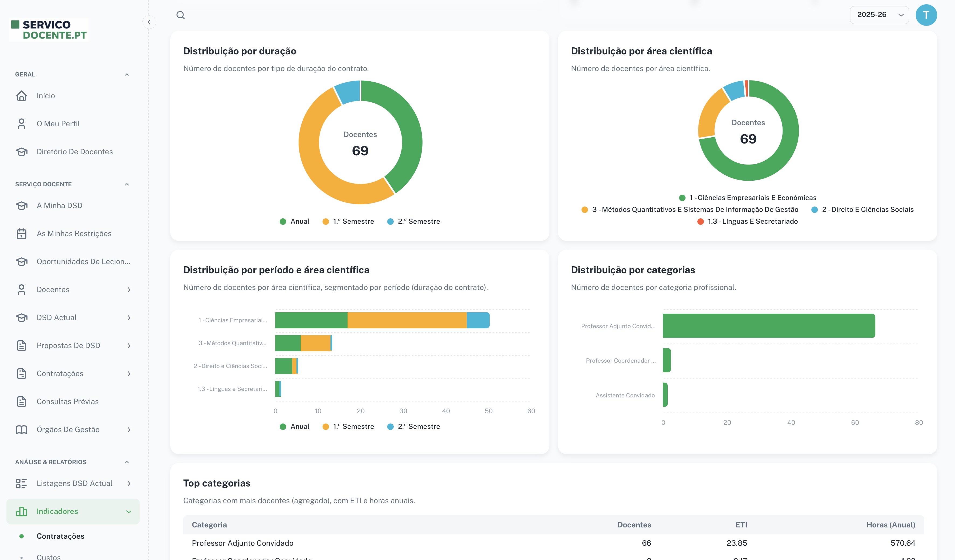
Task: Expand the Listagens DSD Actual chevron
Action: [129, 484]
